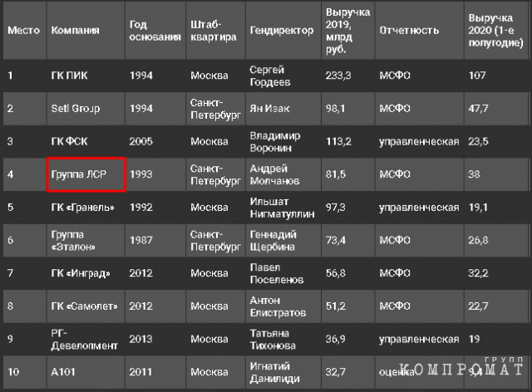
Task: Click 'управленческая' in РГ-Девелопмент row
Action: [419, 340]
